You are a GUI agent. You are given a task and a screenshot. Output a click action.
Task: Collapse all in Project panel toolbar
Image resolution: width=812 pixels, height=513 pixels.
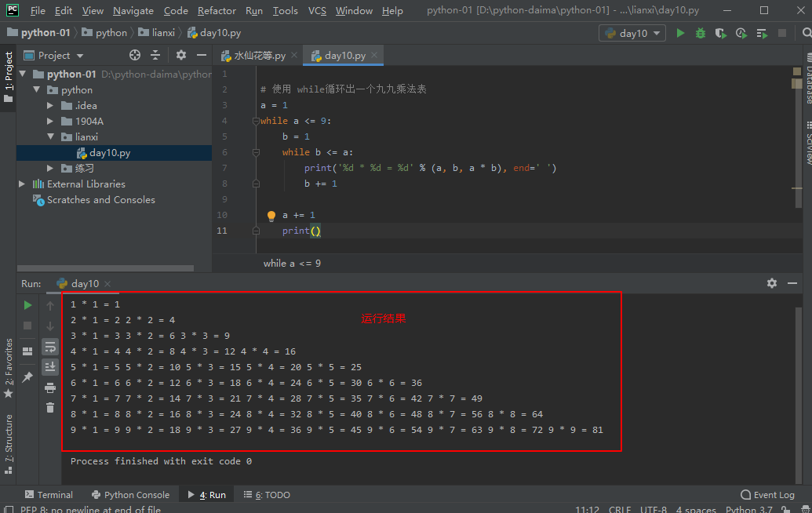point(155,55)
